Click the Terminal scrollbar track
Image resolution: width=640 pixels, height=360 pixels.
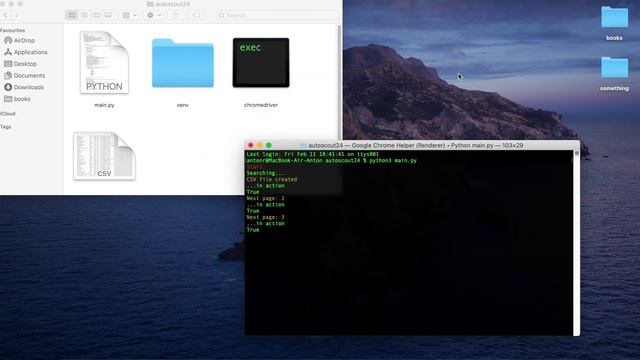point(576,243)
